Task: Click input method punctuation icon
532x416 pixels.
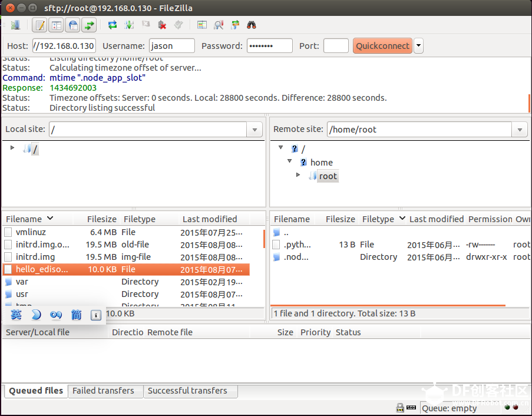Action: tap(56, 315)
